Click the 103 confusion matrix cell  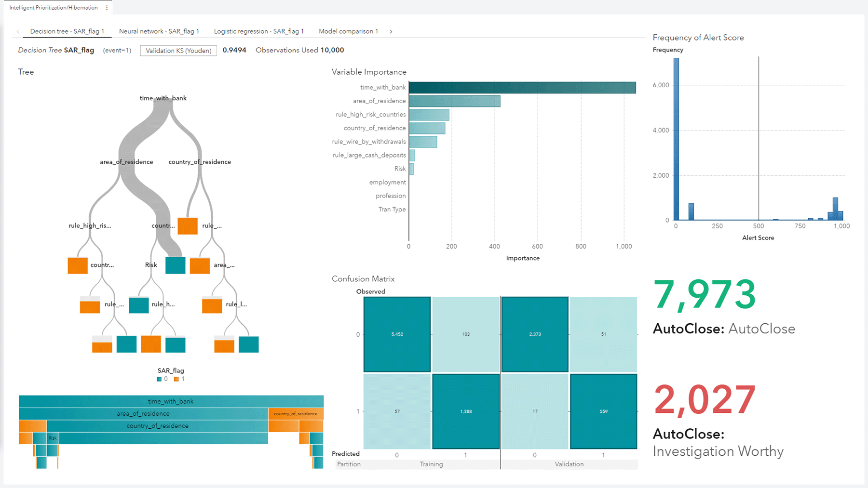(x=466, y=334)
